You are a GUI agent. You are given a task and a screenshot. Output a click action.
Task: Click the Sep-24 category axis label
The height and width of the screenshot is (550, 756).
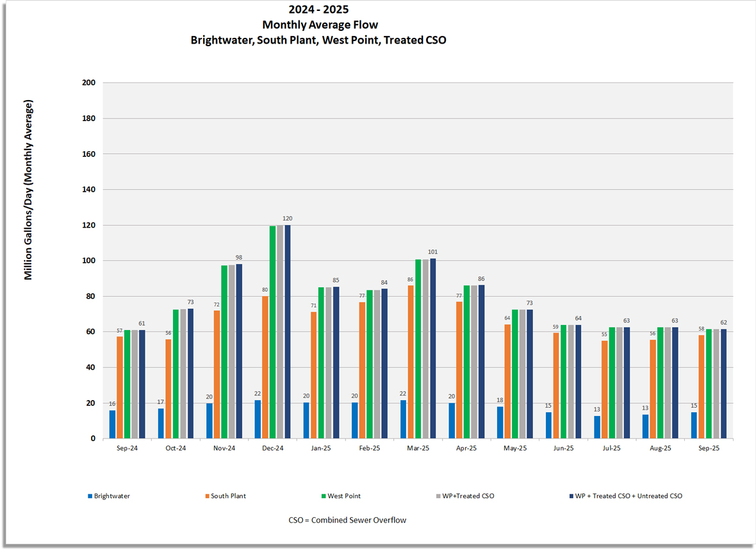127,447
